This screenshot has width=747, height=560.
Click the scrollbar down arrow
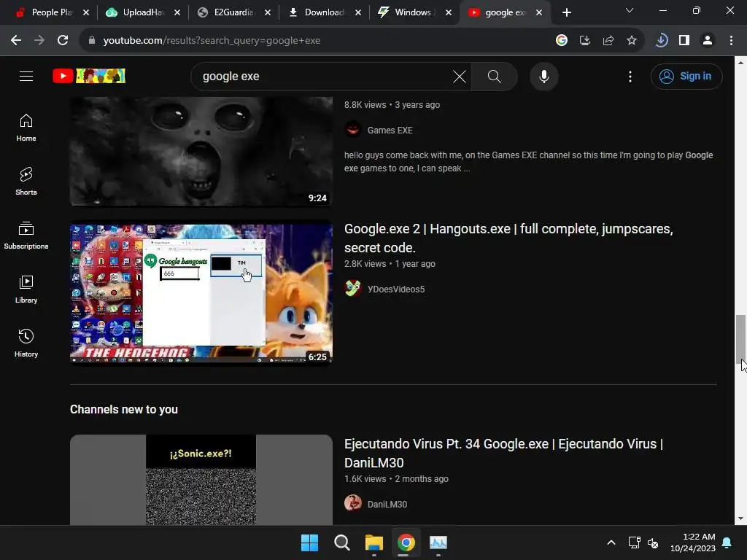click(740, 518)
